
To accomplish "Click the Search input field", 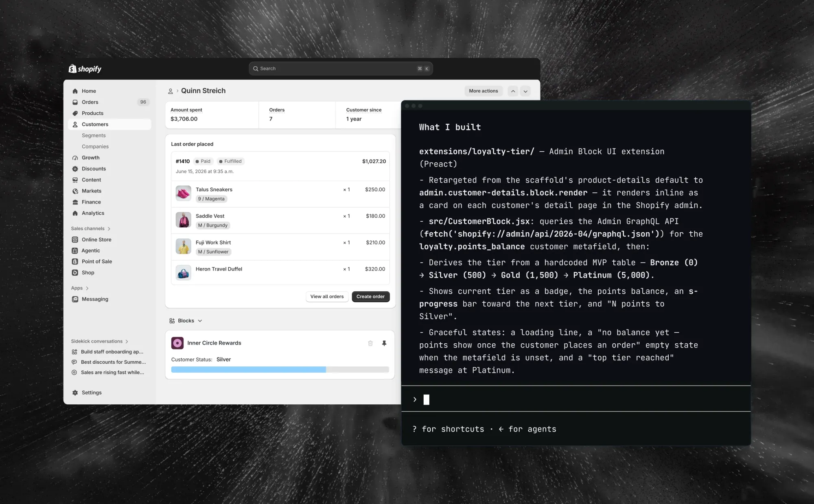I will [341, 69].
